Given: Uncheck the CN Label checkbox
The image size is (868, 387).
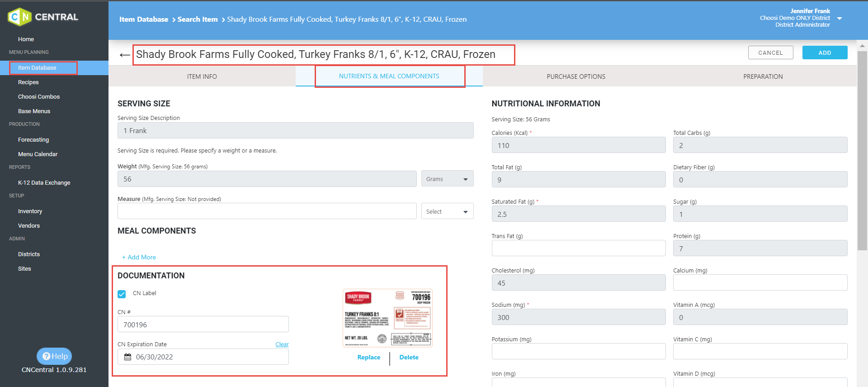Looking at the screenshot, I should (x=122, y=294).
